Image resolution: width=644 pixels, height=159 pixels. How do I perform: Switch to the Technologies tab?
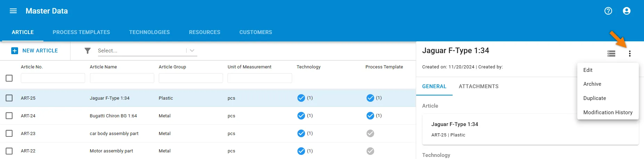point(149,32)
